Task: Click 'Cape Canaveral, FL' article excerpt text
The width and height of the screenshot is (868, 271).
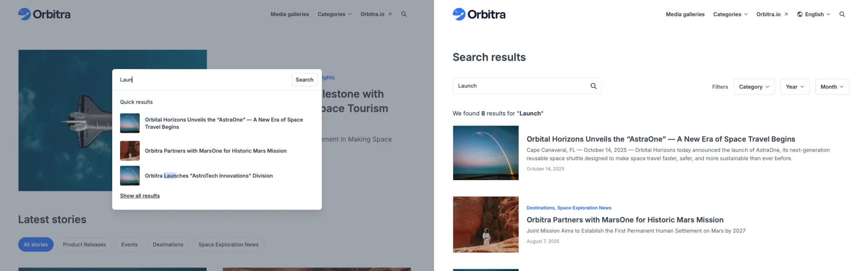Action: click(678, 154)
